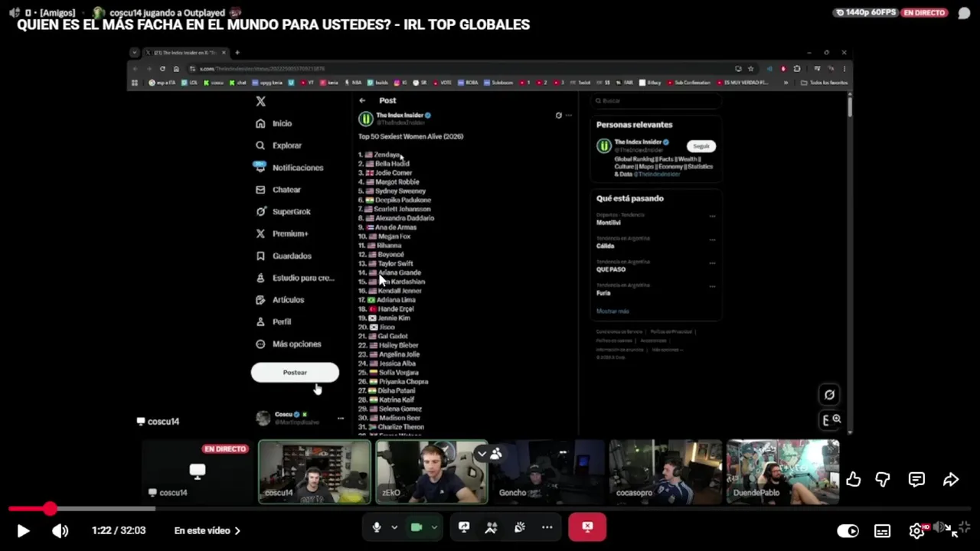Open Chatear in X sidebar
The height and width of the screenshot is (551, 980).
(279, 190)
